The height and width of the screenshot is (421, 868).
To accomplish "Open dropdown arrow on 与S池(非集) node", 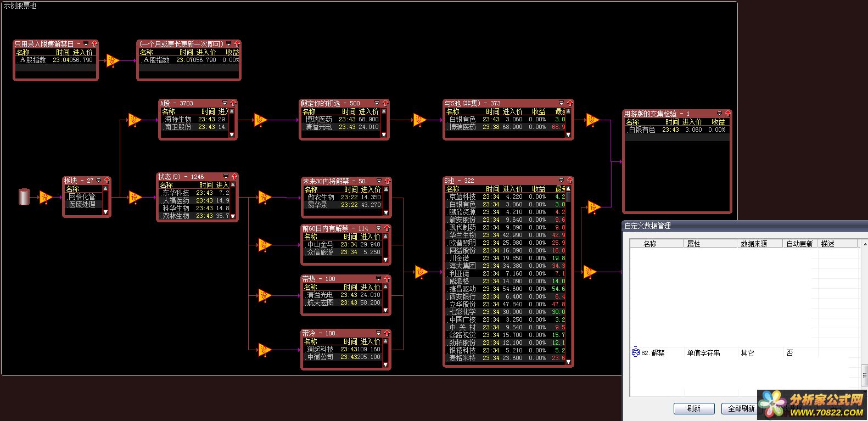I will click(561, 103).
